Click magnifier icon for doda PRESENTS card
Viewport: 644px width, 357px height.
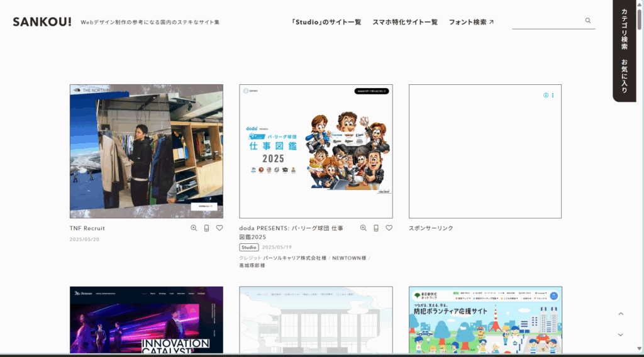[364, 228]
